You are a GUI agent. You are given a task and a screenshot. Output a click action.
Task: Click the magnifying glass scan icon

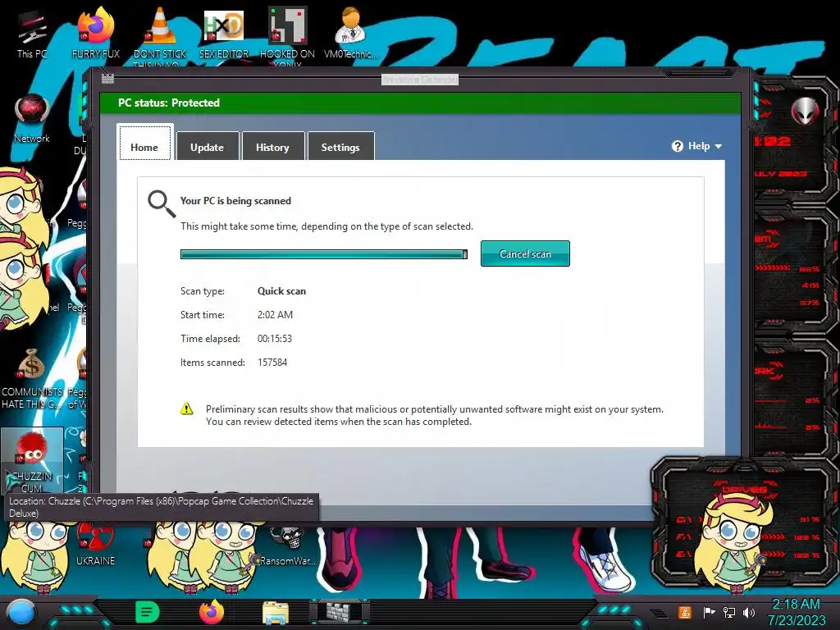pos(162,203)
